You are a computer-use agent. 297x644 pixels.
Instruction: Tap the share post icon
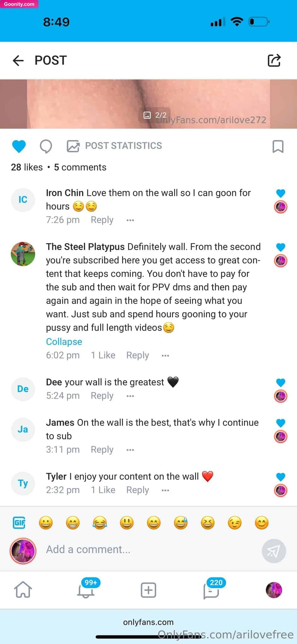pos(274,60)
